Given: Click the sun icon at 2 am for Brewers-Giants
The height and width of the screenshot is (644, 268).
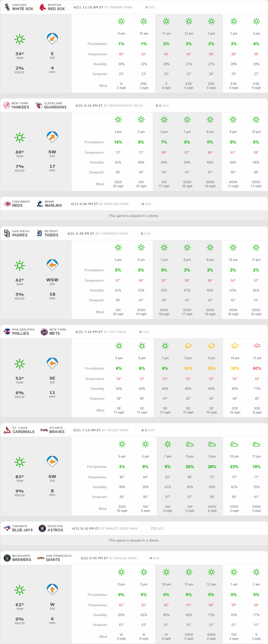Looking at the screenshot, I should click(x=256, y=572).
